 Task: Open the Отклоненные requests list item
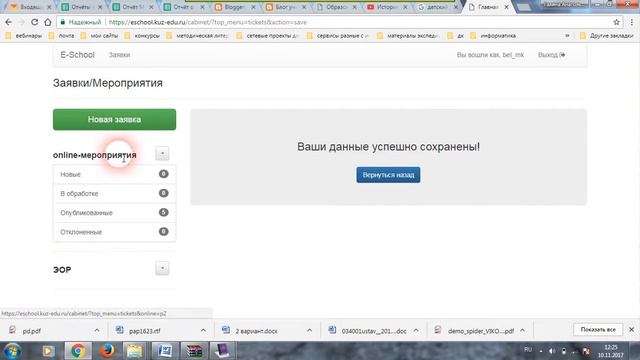pos(114,232)
